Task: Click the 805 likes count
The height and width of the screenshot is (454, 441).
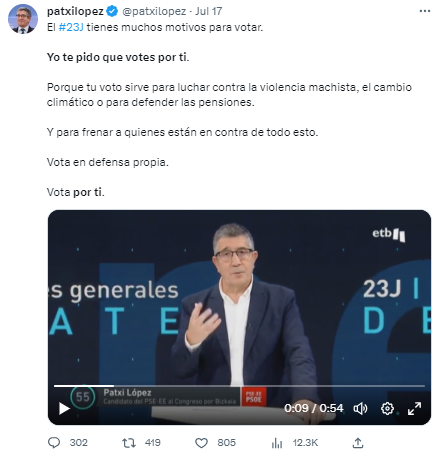Action: 226,443
